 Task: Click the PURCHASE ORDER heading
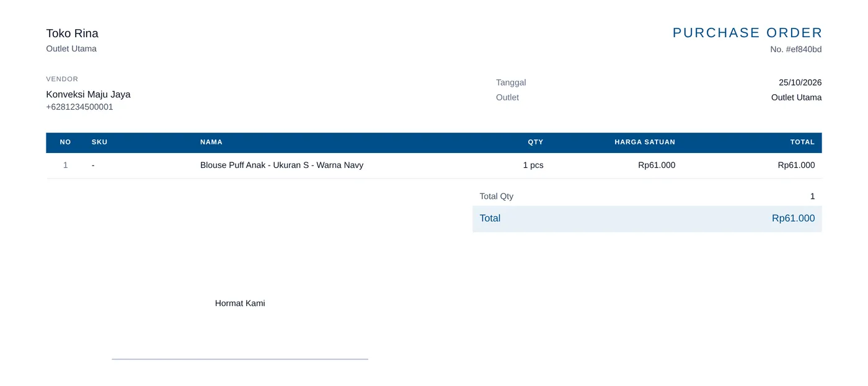(x=747, y=33)
